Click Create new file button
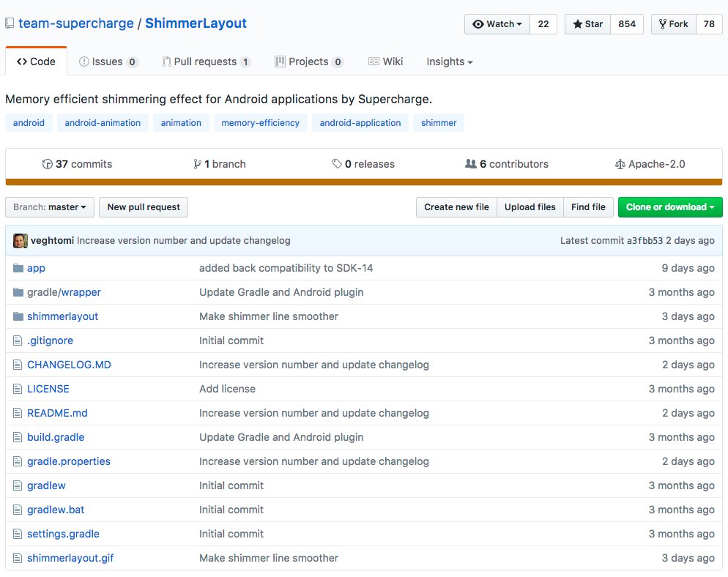Viewport: 728px width, 577px height. point(456,207)
